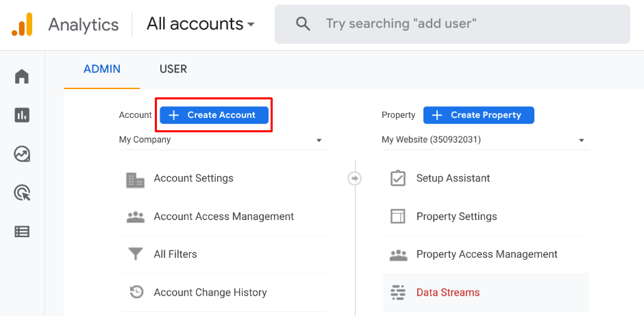Image resolution: width=644 pixels, height=316 pixels.
Task: Click the Create Property button
Action: (x=478, y=115)
